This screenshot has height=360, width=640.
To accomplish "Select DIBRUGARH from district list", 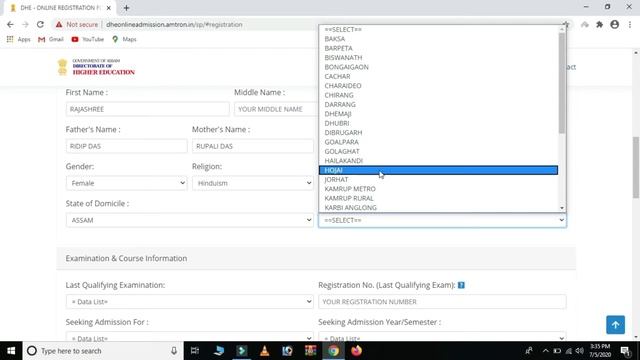I will point(438,133).
